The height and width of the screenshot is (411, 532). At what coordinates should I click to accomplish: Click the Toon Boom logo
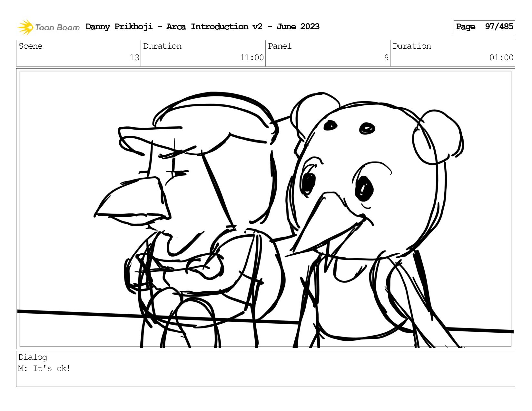click(x=48, y=27)
